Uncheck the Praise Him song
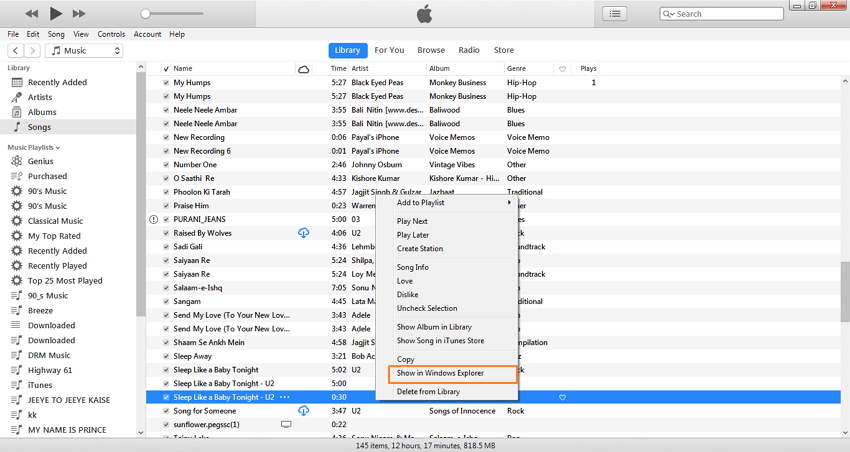This screenshot has width=850, height=452. [x=166, y=206]
